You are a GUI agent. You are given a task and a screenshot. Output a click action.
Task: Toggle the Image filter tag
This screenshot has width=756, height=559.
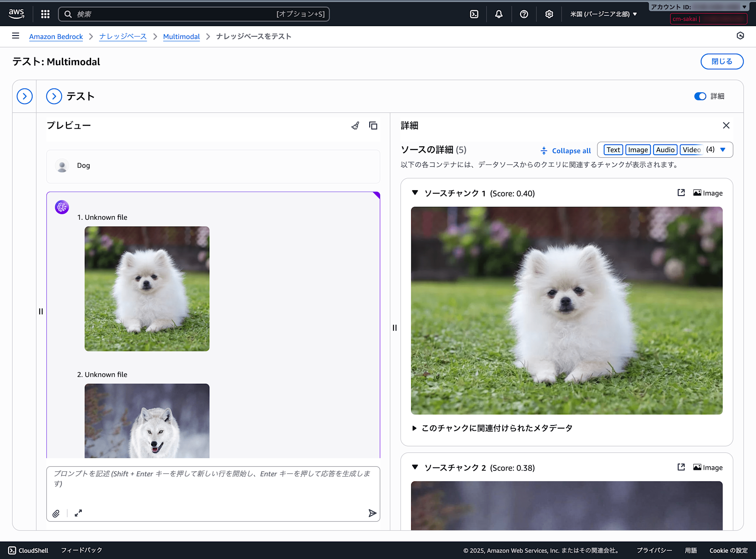(x=638, y=150)
